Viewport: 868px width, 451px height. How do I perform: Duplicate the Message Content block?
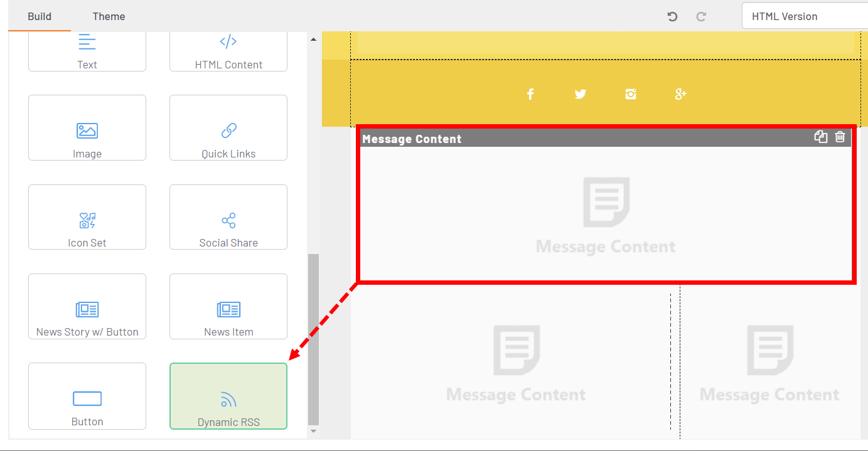coord(820,137)
